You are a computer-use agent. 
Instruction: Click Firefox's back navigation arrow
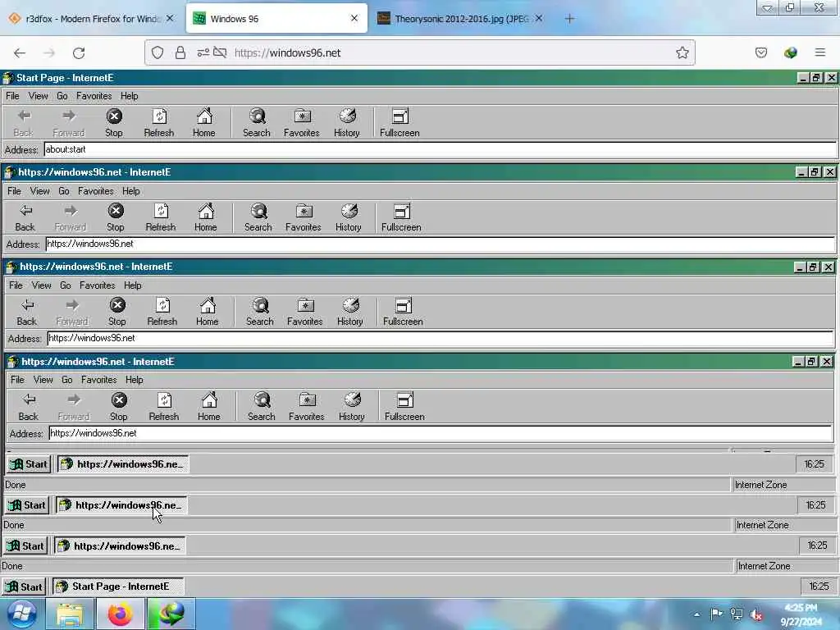tap(20, 52)
